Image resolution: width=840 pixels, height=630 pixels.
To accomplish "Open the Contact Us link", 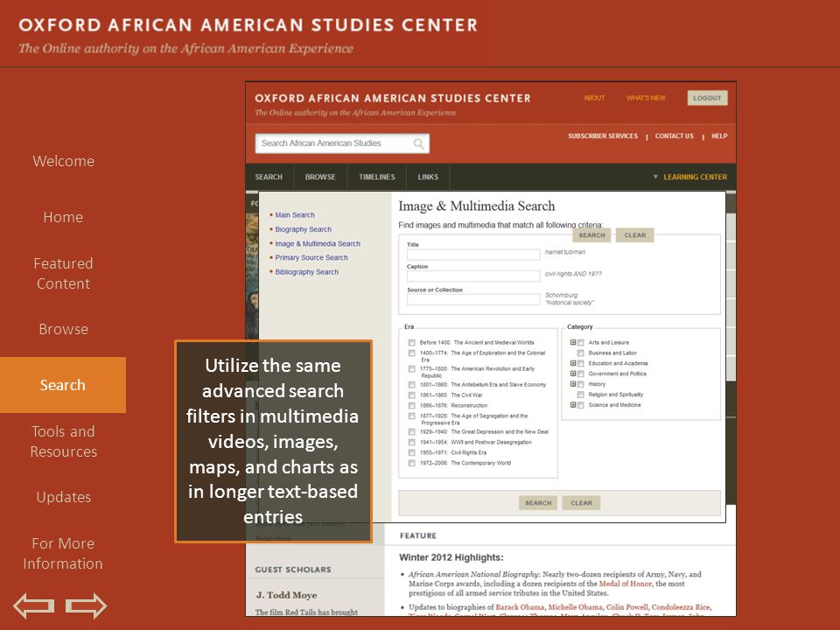I will pos(674,136).
